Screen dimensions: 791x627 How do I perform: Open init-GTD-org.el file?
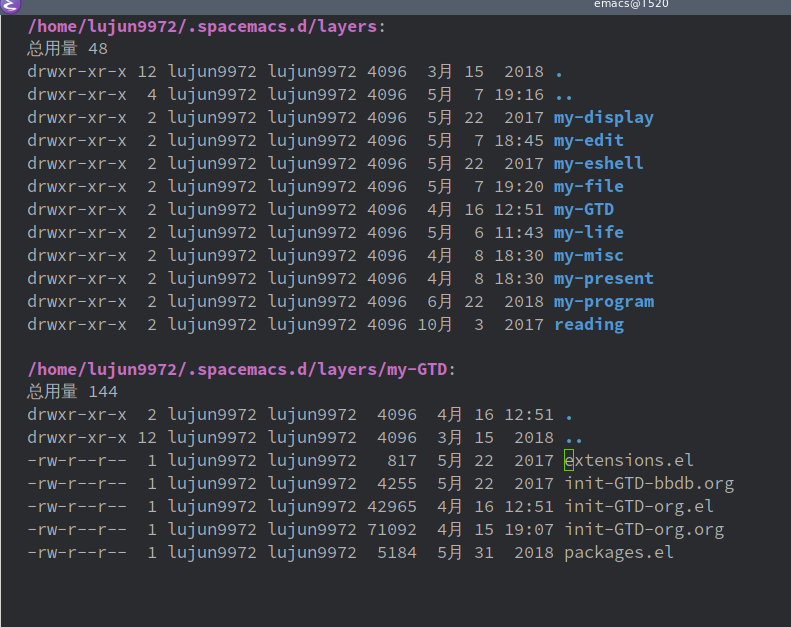point(638,507)
